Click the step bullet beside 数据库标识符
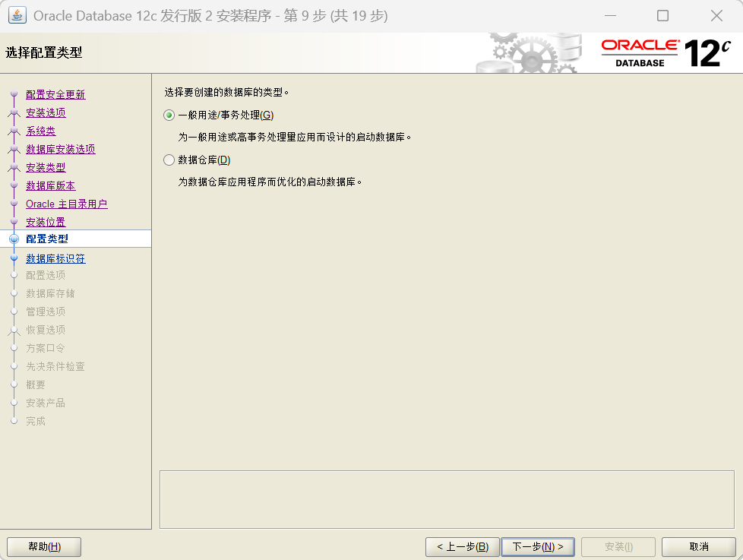 (x=14, y=258)
